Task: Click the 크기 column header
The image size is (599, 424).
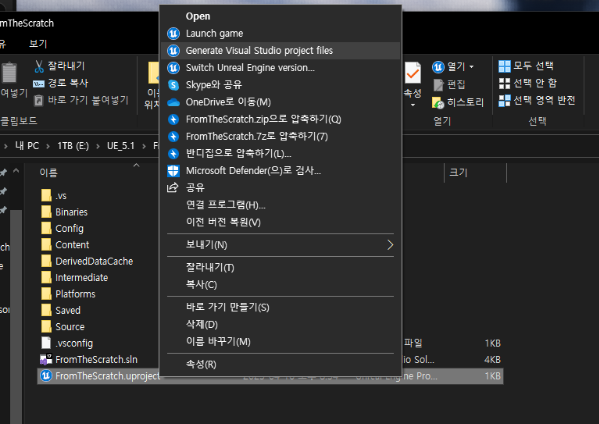Action: (x=458, y=173)
